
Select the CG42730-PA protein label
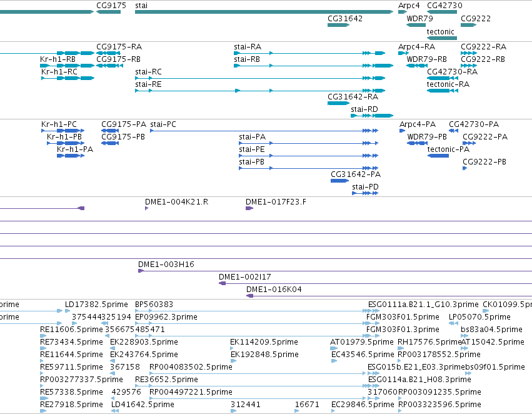click(x=474, y=124)
